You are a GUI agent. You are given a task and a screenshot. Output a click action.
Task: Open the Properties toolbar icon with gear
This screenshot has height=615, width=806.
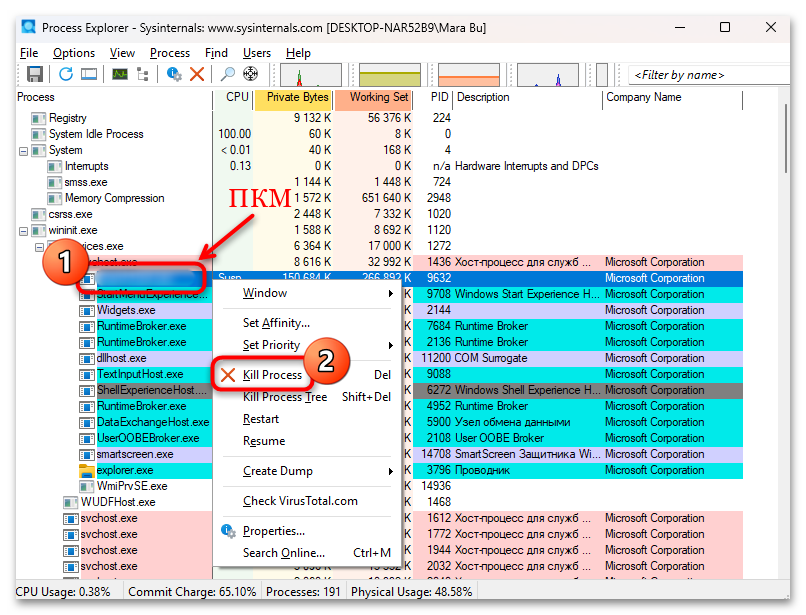174,75
